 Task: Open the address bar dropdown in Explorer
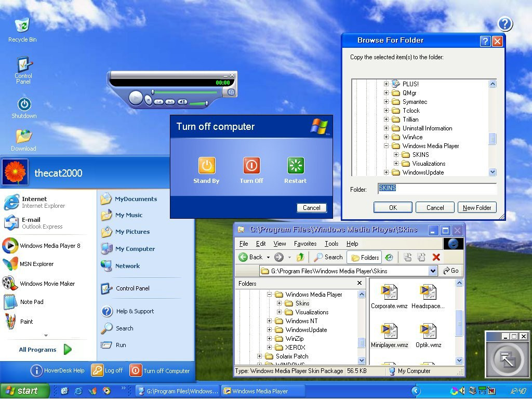[433, 271]
